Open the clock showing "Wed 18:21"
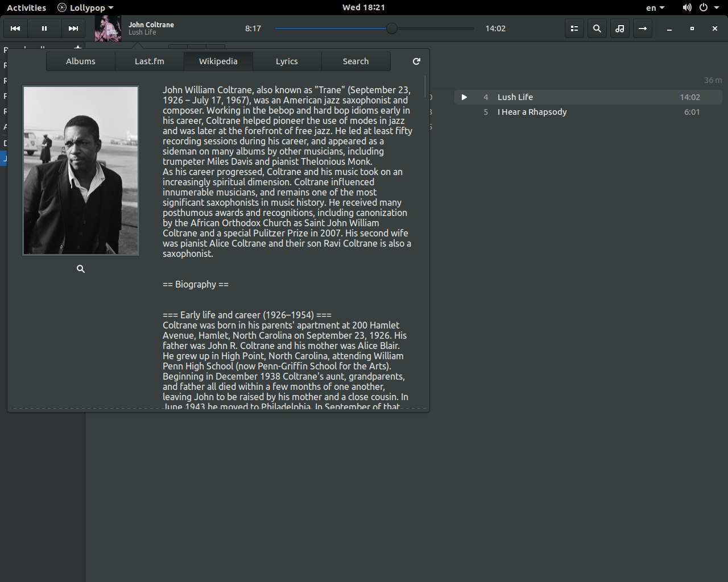This screenshot has height=582, width=728. point(363,7)
